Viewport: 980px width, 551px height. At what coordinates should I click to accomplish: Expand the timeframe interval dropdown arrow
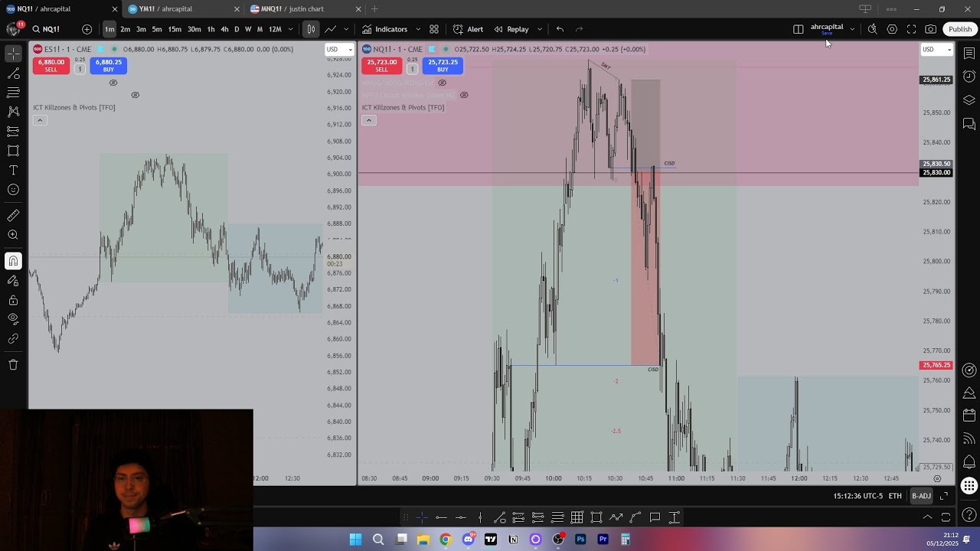pos(290,29)
